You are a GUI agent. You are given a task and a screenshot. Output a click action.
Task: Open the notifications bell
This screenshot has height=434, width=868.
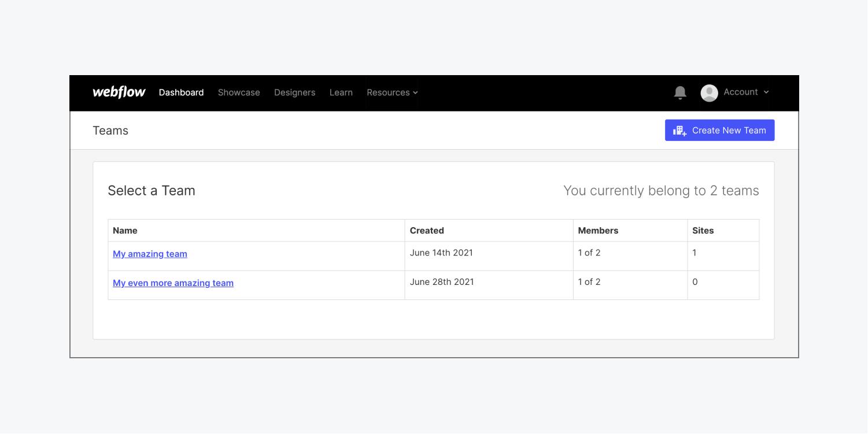coord(680,92)
